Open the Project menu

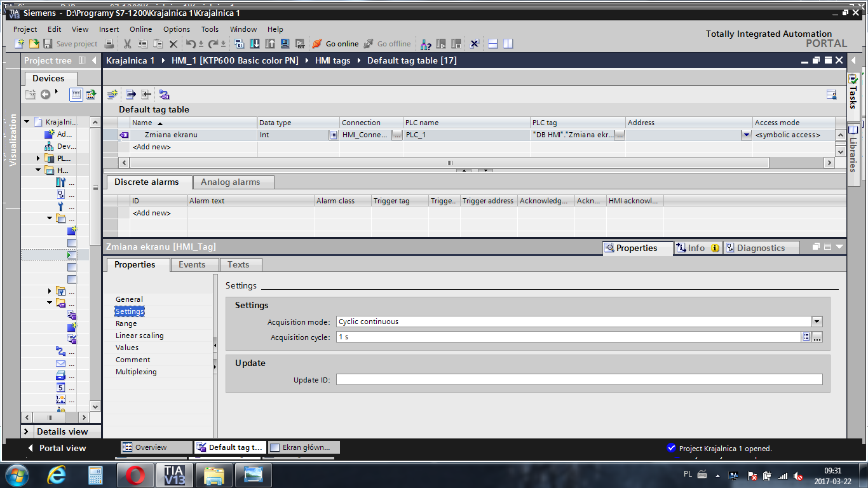tap(25, 29)
